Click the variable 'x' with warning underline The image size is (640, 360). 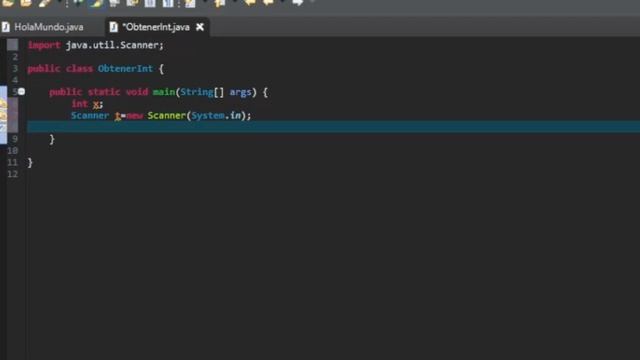96,104
